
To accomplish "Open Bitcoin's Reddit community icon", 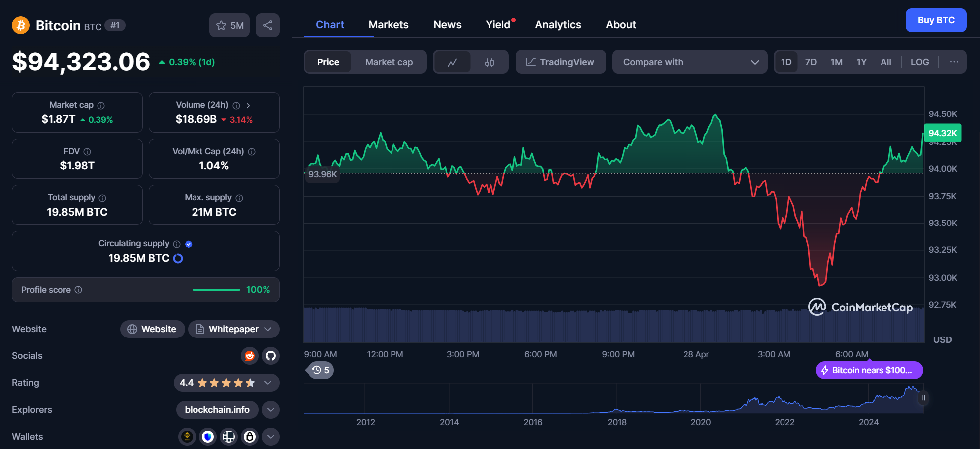I will click(x=249, y=356).
